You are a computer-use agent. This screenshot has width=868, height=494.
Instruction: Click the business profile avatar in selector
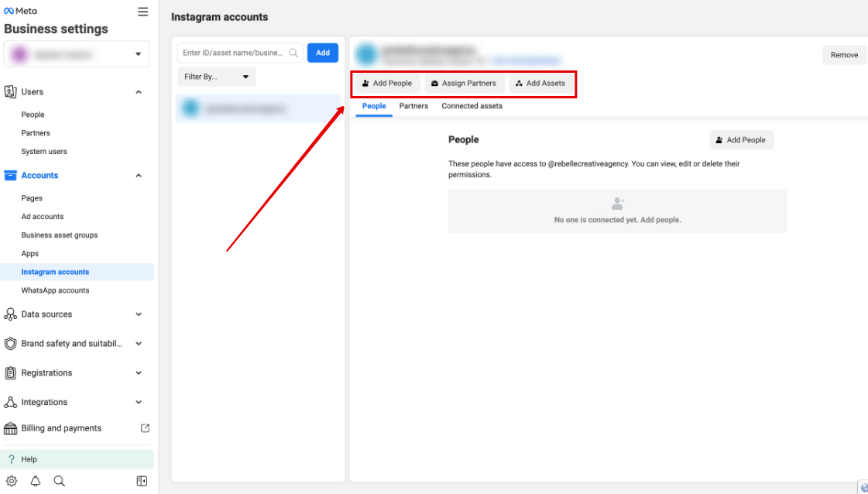[x=19, y=54]
